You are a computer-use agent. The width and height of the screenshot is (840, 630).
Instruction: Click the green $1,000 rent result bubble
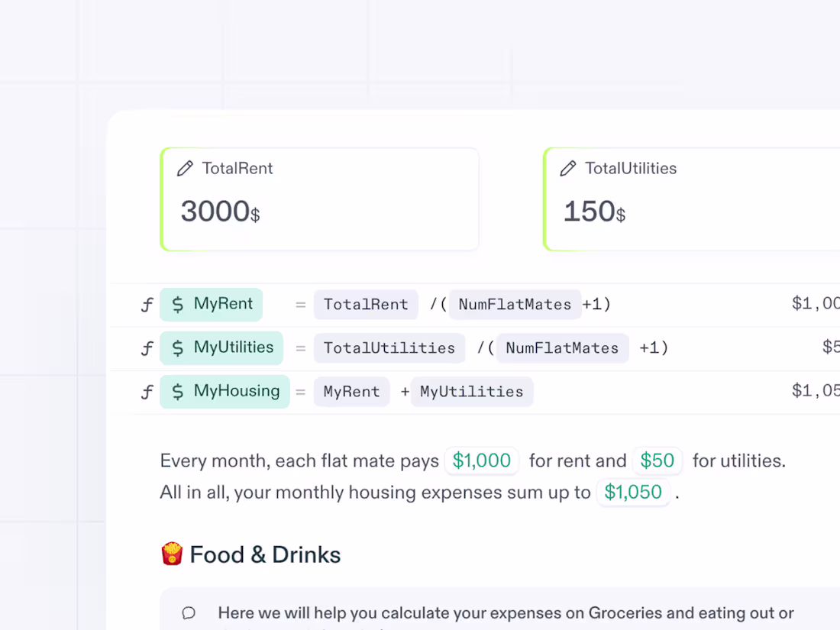[x=482, y=460]
